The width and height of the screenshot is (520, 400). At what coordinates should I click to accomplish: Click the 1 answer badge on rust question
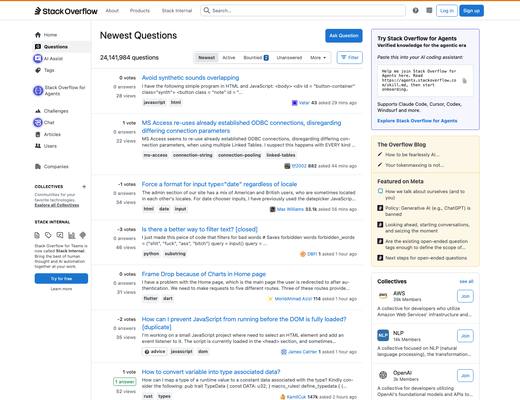tap(125, 381)
